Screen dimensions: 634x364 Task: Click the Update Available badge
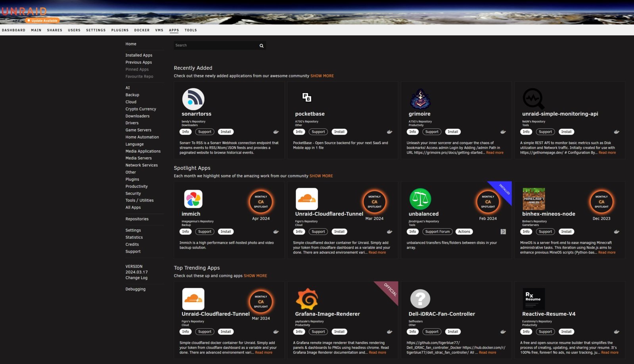pyautogui.click(x=42, y=21)
